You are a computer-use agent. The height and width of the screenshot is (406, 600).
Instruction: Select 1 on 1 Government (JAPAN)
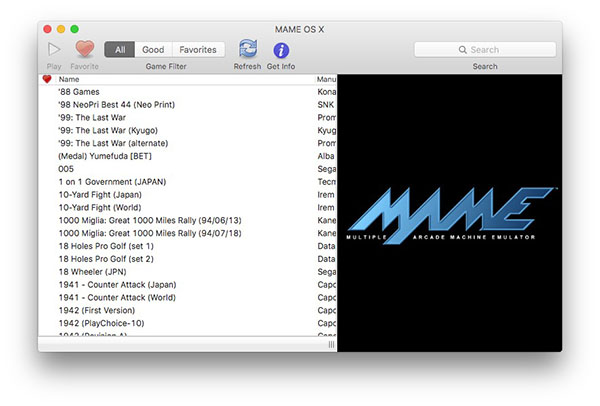(x=111, y=181)
